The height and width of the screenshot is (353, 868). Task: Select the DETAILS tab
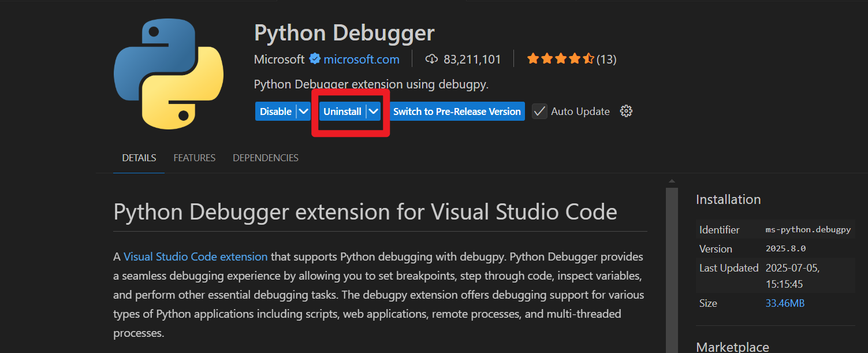coord(139,157)
